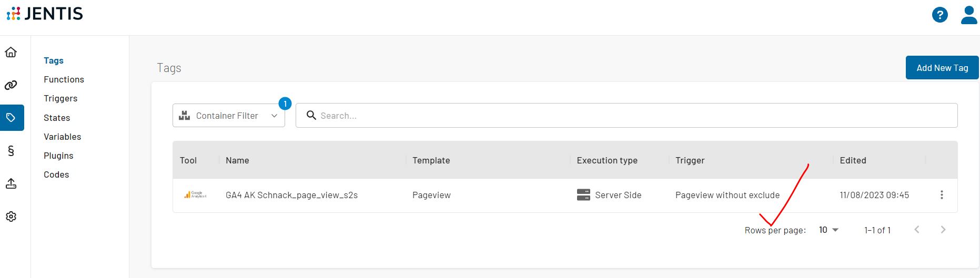Go to the previous page arrow
Screen dimensions: 980x278
pyautogui.click(x=917, y=230)
